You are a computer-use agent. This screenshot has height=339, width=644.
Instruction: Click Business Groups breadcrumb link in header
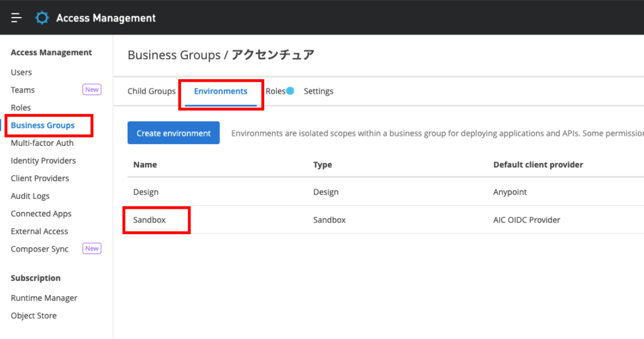(174, 55)
